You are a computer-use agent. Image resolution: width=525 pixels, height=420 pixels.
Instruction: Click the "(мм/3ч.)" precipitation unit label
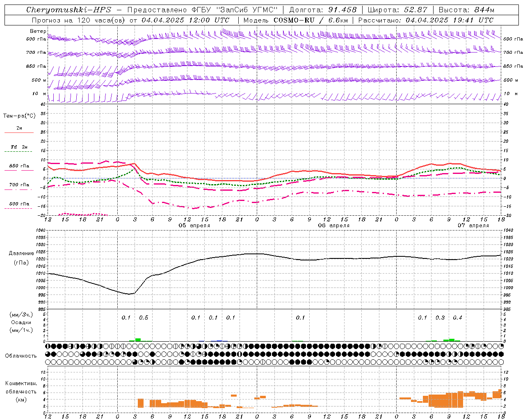click(x=21, y=315)
